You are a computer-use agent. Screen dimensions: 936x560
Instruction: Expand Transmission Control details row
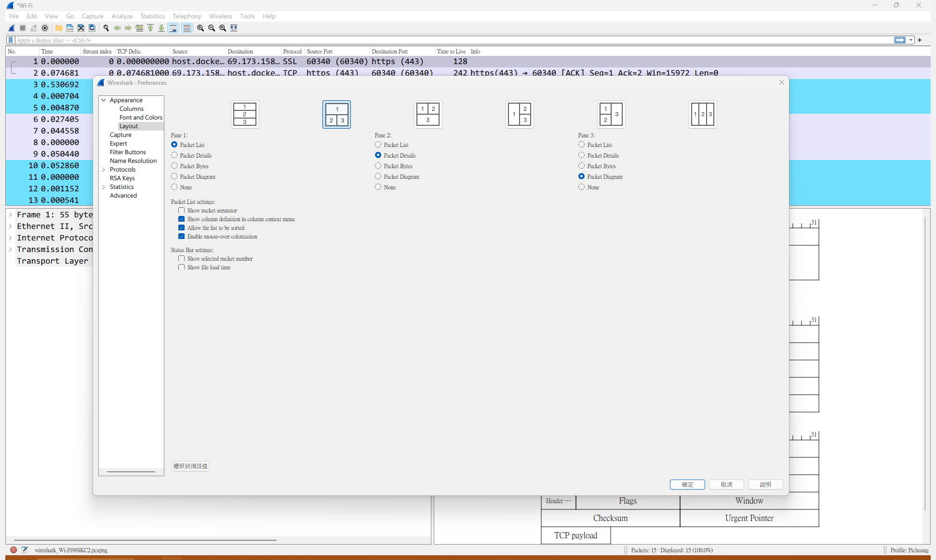11,249
